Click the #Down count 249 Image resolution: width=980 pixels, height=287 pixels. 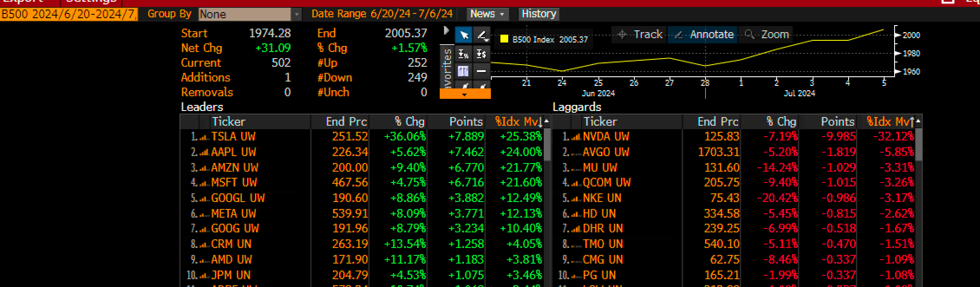pos(417,78)
